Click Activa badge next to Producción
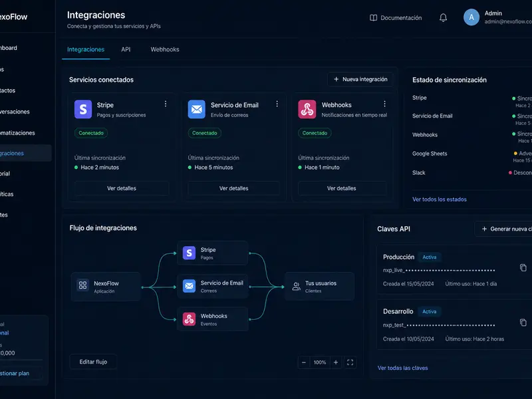 (x=430, y=257)
